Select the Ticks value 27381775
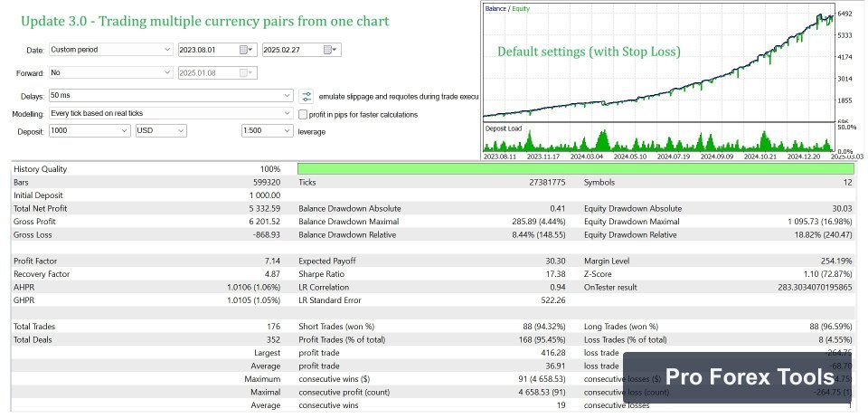Image resolution: width=868 pixels, height=418 pixels. tap(547, 182)
